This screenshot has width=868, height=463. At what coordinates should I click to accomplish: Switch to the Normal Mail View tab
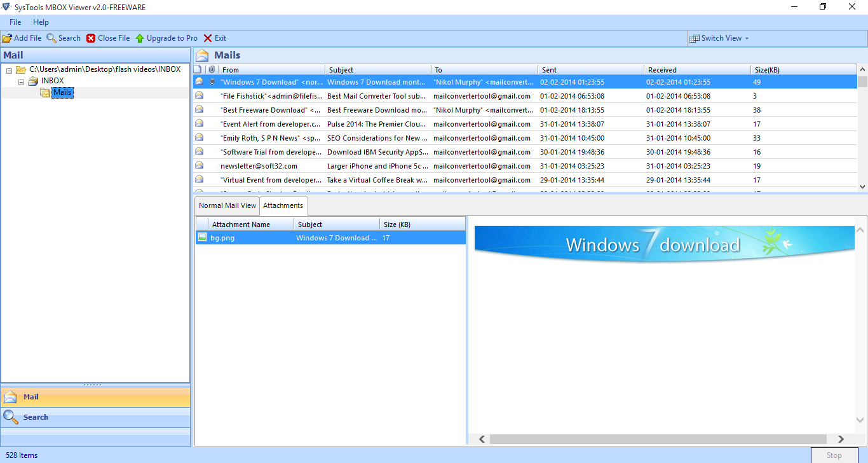point(227,205)
